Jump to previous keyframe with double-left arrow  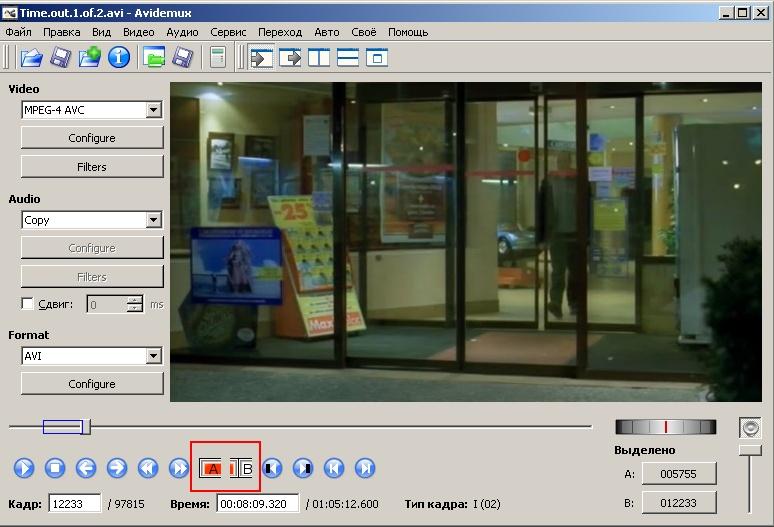148,468
